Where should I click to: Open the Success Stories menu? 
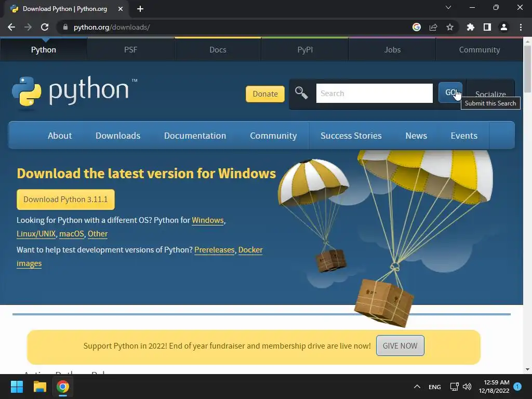pos(351,136)
